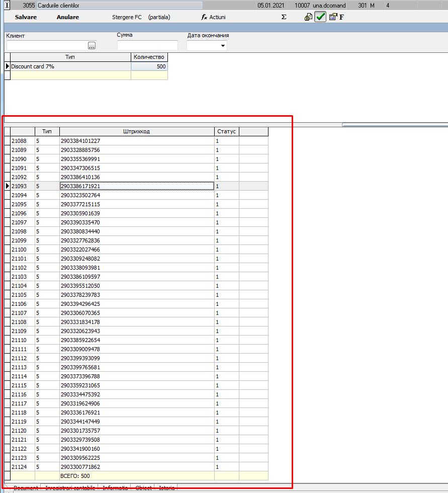Toggle the green checkmark validation button
Image resolution: width=448 pixels, height=493 pixels.
pos(320,17)
